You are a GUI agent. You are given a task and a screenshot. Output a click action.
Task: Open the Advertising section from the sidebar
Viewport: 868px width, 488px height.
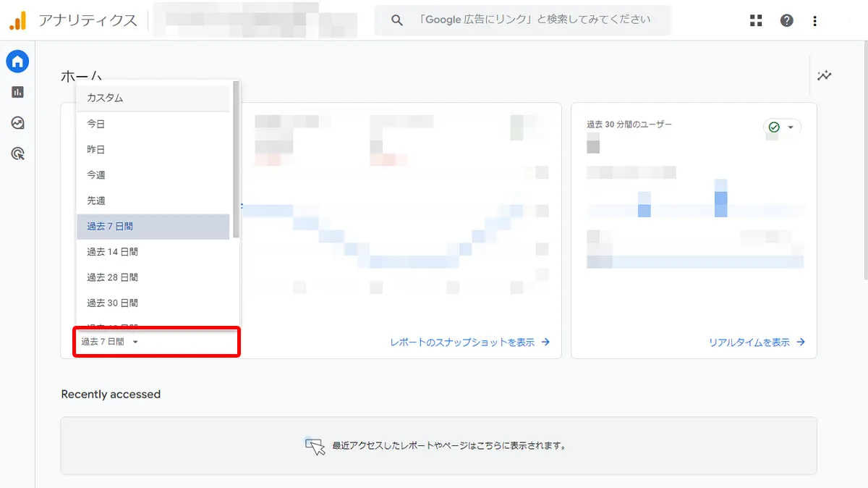[x=17, y=153]
